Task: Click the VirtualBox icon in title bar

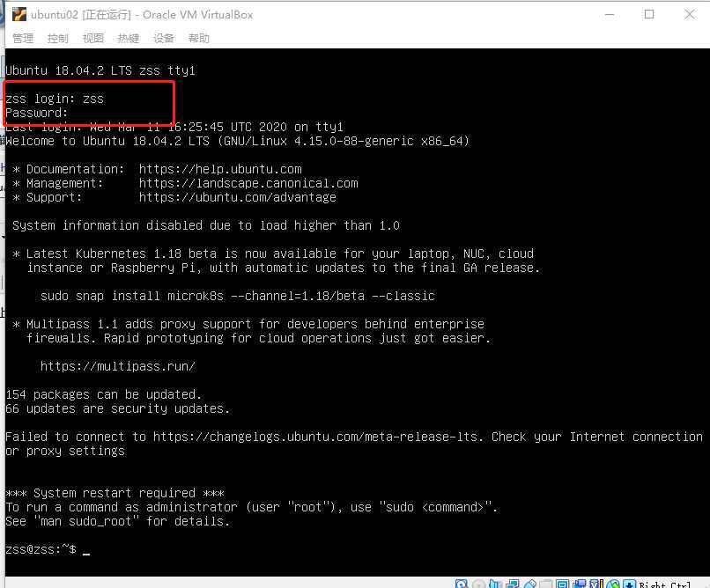Action: coord(19,14)
